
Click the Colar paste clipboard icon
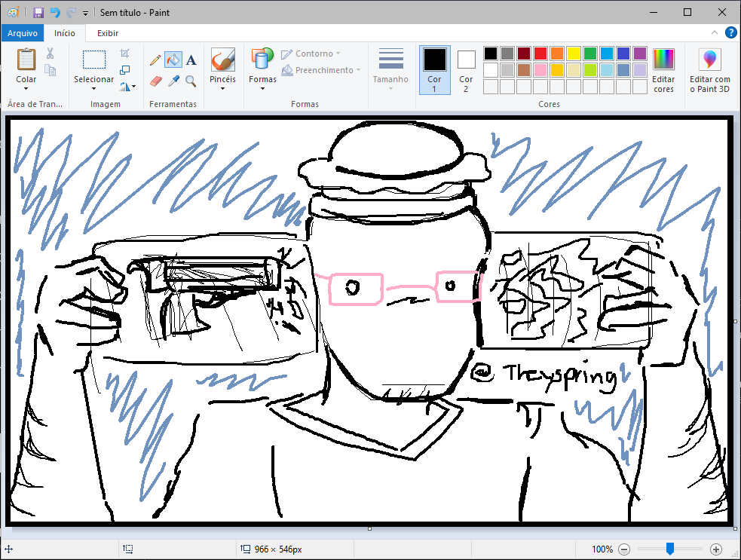(x=26, y=60)
